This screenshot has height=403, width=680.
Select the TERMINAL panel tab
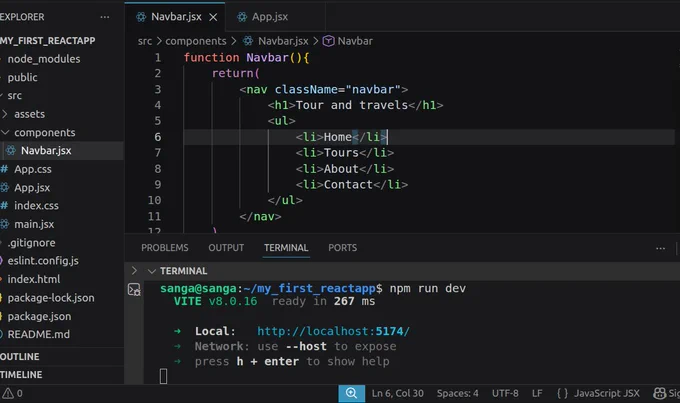(x=286, y=248)
